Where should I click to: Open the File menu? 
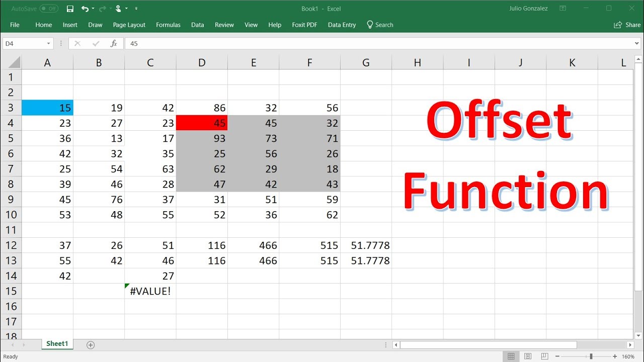coord(15,25)
